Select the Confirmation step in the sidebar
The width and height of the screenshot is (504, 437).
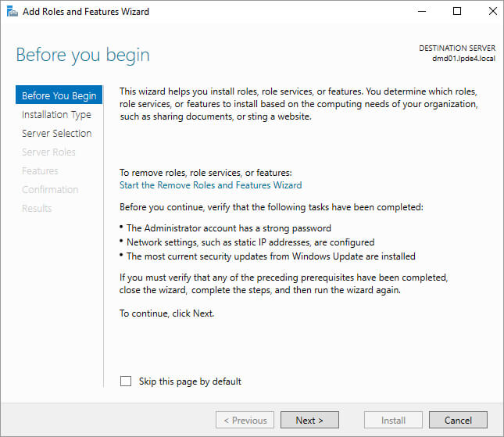(x=50, y=189)
